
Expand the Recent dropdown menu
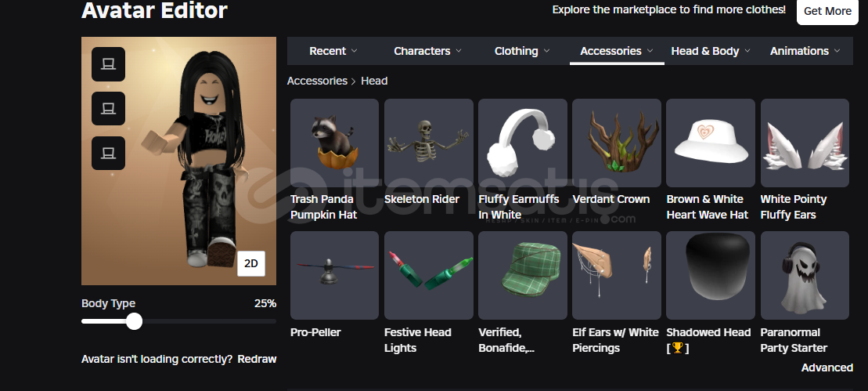tap(333, 51)
